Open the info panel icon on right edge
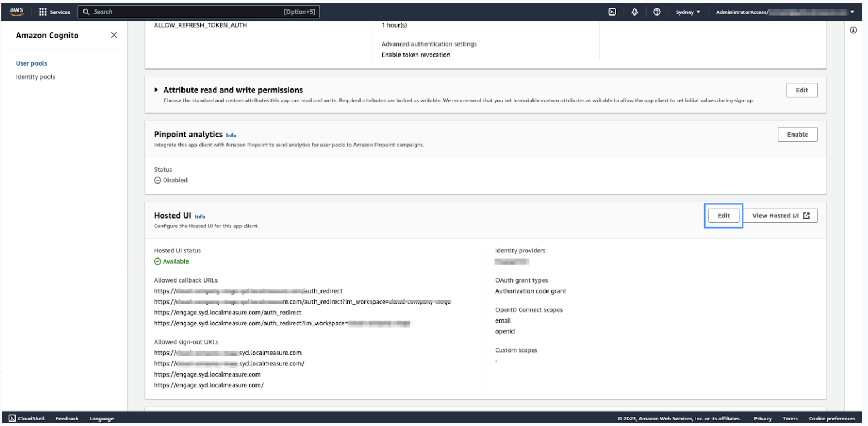 click(853, 30)
